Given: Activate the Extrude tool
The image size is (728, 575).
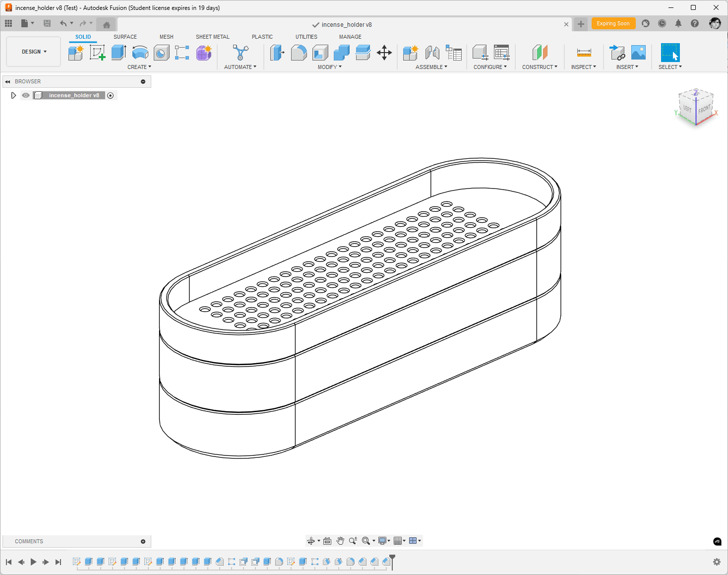Looking at the screenshot, I should pyautogui.click(x=119, y=53).
